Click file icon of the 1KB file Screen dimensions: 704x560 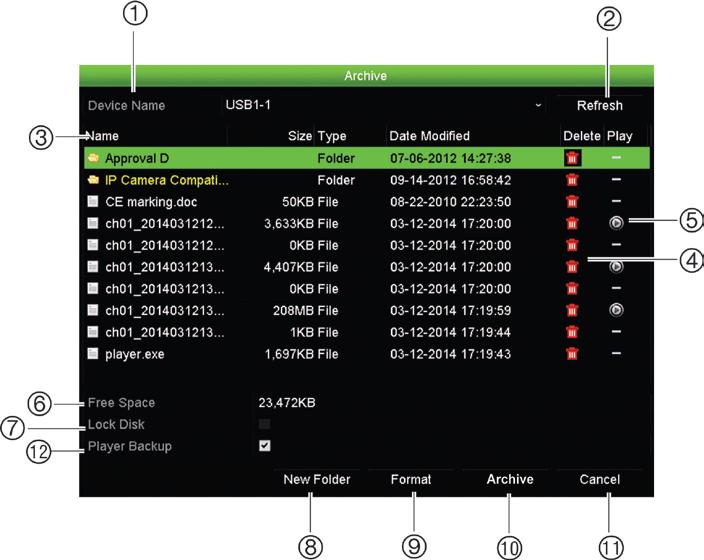[x=93, y=332]
